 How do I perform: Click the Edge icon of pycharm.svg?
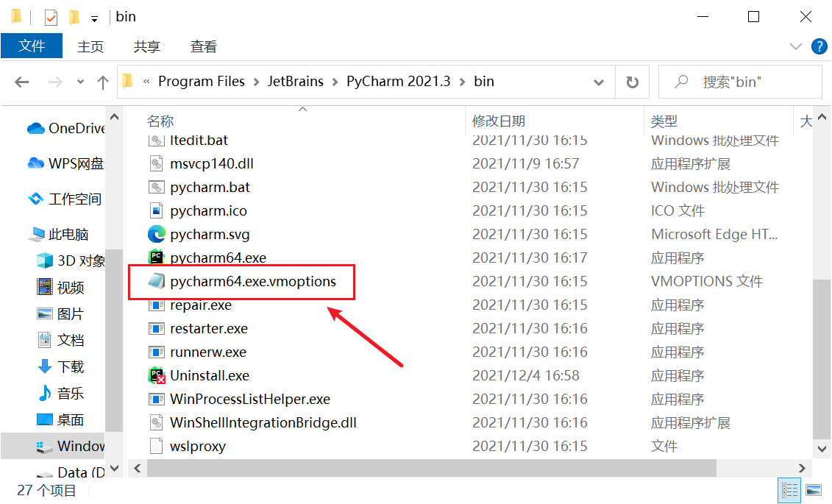[x=156, y=234]
